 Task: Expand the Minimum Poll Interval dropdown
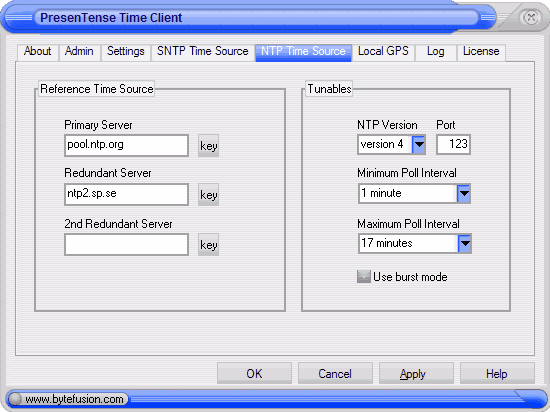(464, 193)
